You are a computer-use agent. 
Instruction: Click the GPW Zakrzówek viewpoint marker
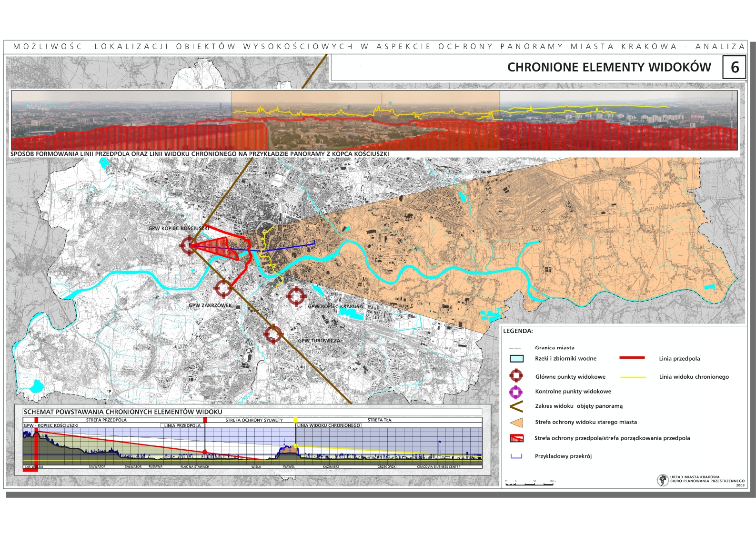point(222,288)
